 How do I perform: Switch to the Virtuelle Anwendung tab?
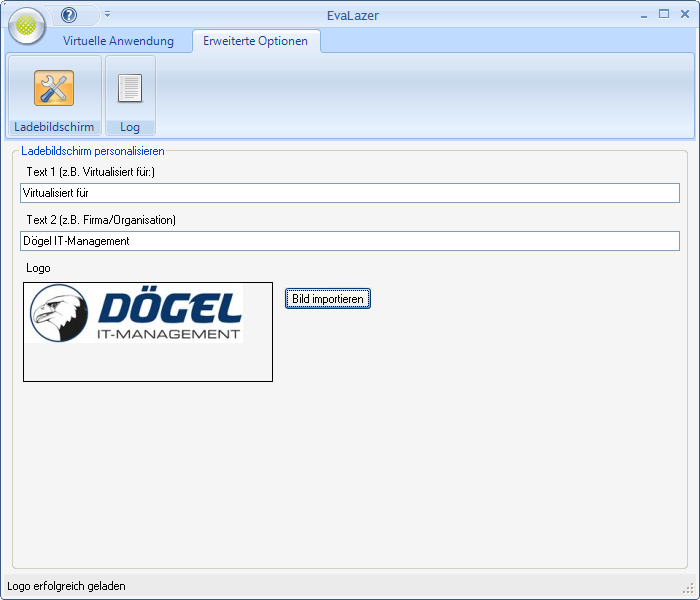[x=118, y=41]
